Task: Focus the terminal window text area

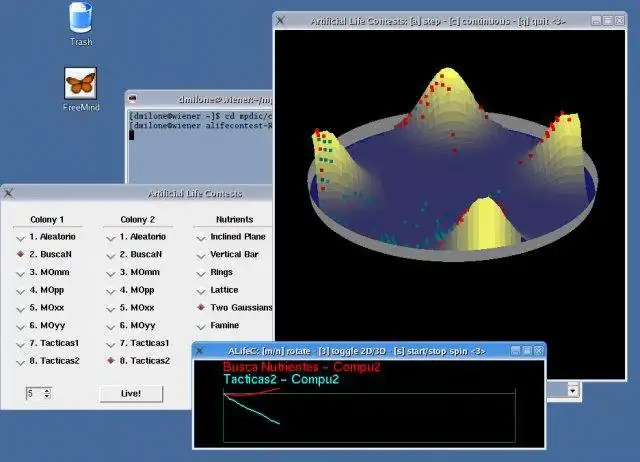Action: click(200, 147)
